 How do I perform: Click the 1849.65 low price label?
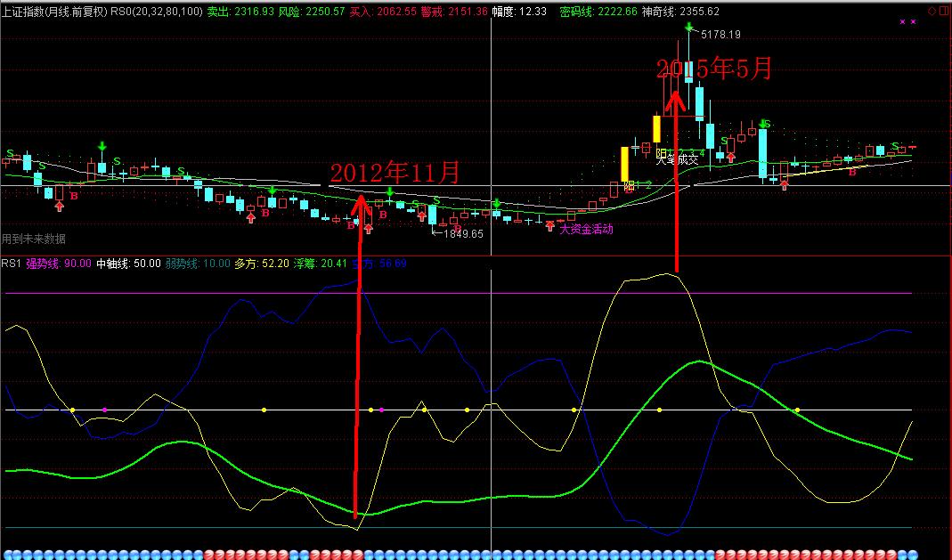(463, 233)
